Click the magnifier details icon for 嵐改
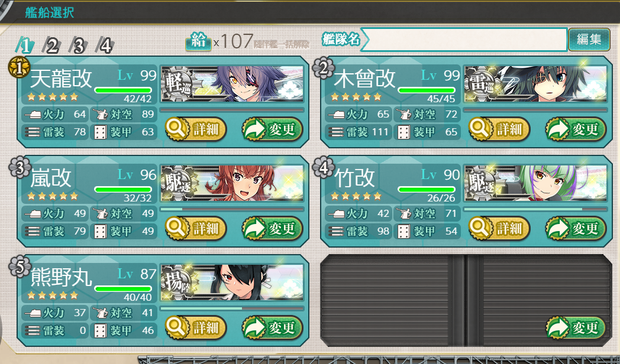 (176, 228)
